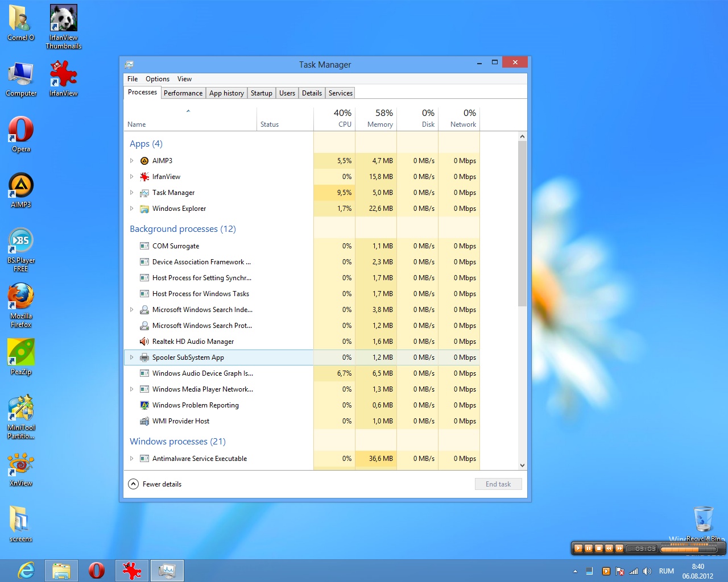
Task: Select the BS.Player FREE desktop icon
Action: 21,249
